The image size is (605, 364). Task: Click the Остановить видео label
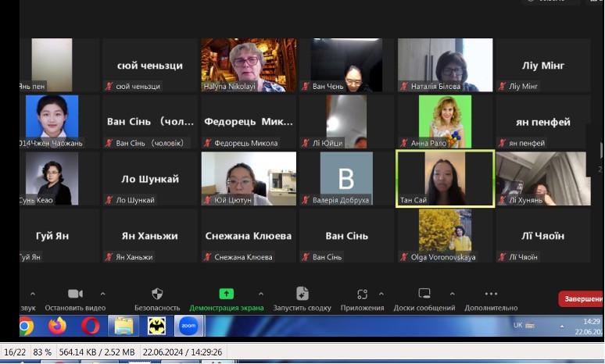[x=75, y=308]
